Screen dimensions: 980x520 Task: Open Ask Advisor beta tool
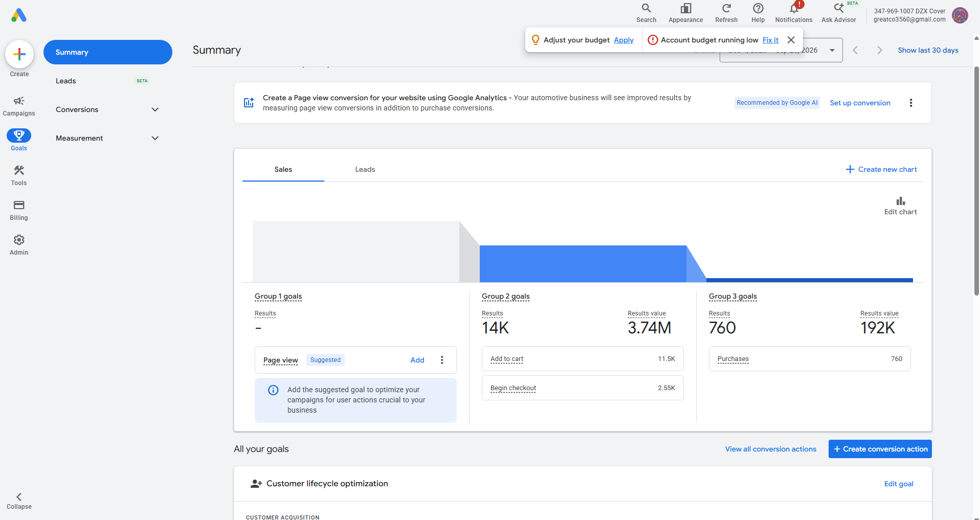[x=839, y=13]
